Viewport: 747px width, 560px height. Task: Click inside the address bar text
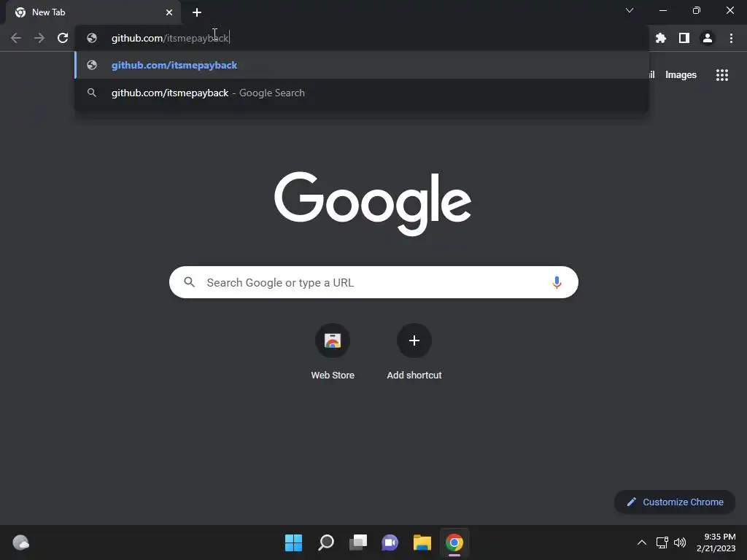click(170, 38)
